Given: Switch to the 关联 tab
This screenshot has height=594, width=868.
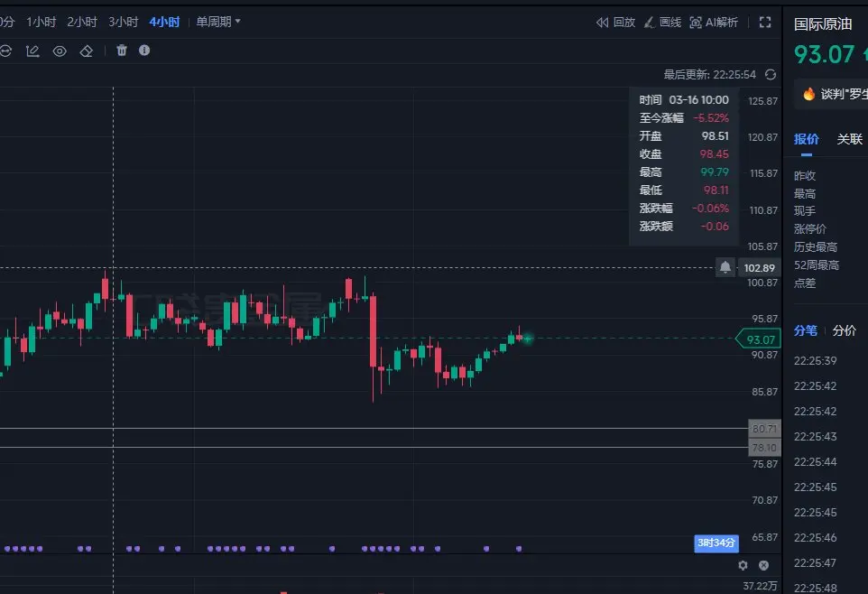Looking at the screenshot, I should click(x=850, y=139).
